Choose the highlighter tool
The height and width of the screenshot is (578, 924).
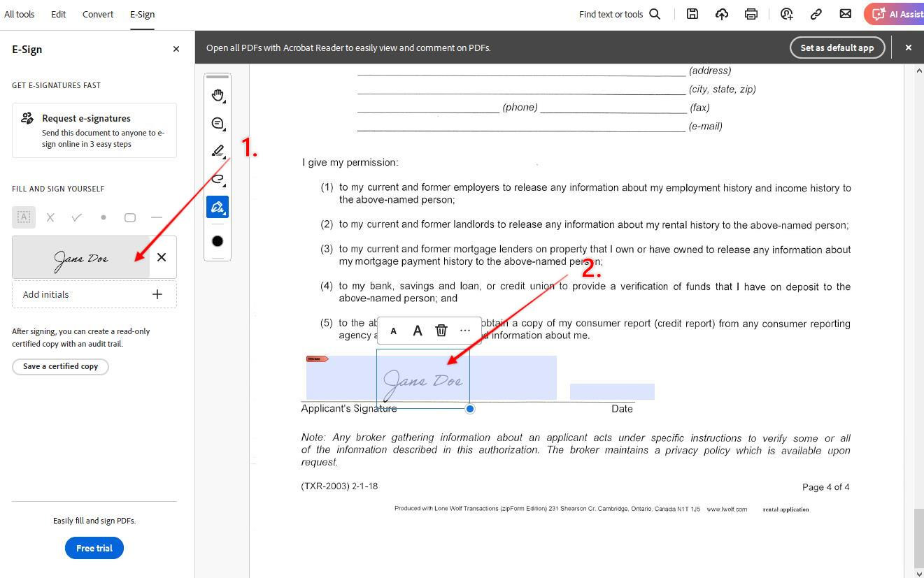(218, 151)
